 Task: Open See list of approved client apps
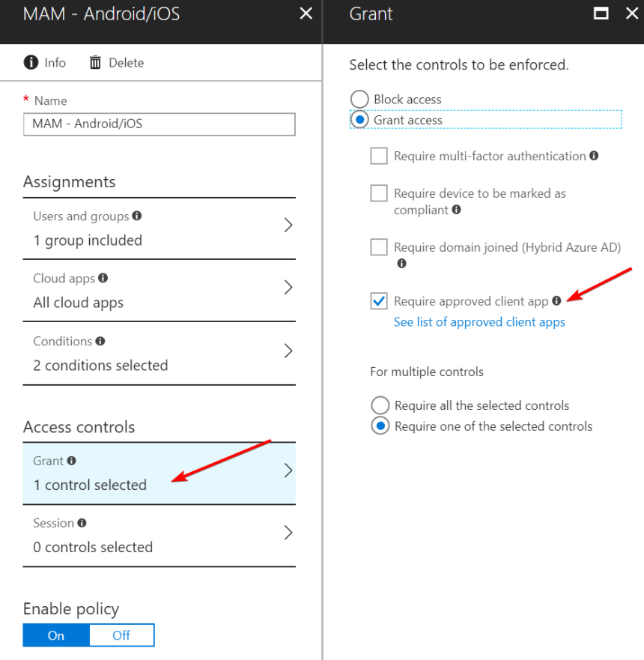(x=479, y=321)
